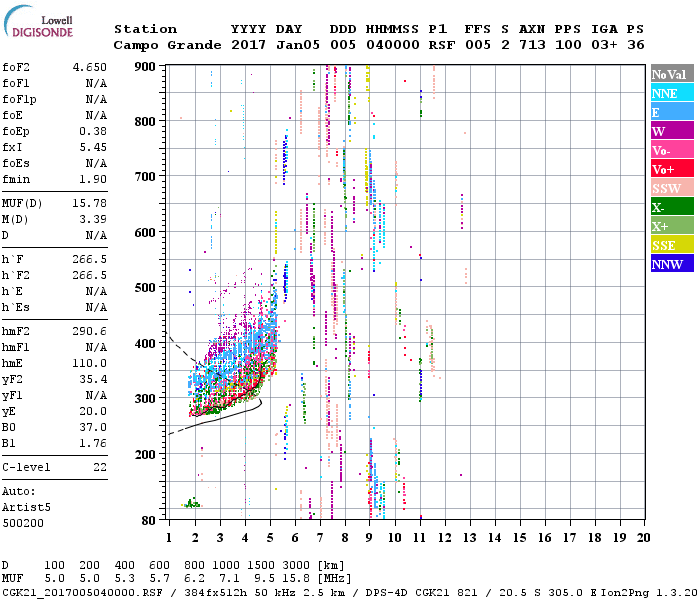Screen dimensions: 700x600
Task: Click the MUF(D) value 15.78
Action: tap(90, 204)
